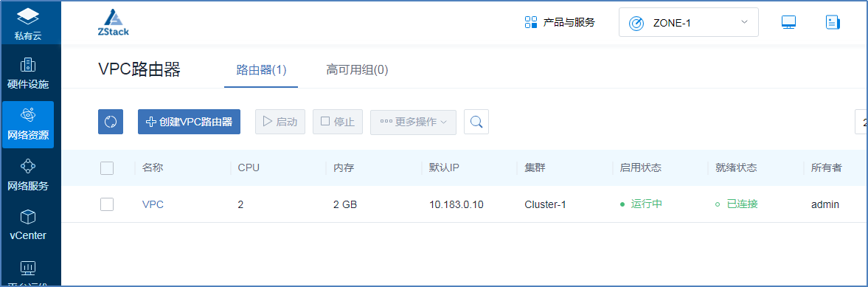
Task: Switch to the 路由器(1) tab
Action: coord(261,70)
